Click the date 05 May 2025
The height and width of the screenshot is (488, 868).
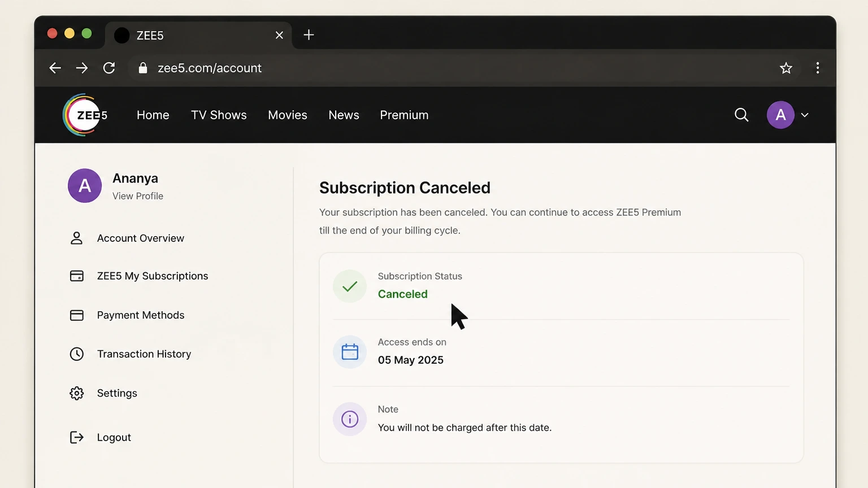[411, 360]
